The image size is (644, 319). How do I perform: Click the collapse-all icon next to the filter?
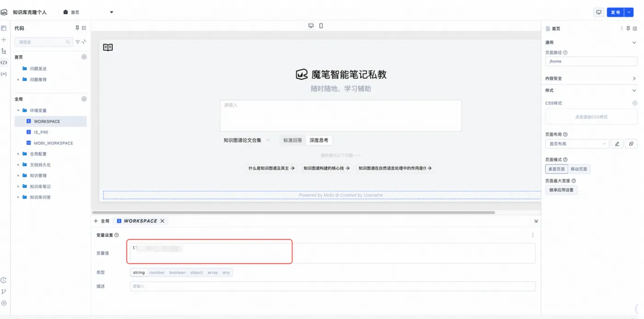84,42
